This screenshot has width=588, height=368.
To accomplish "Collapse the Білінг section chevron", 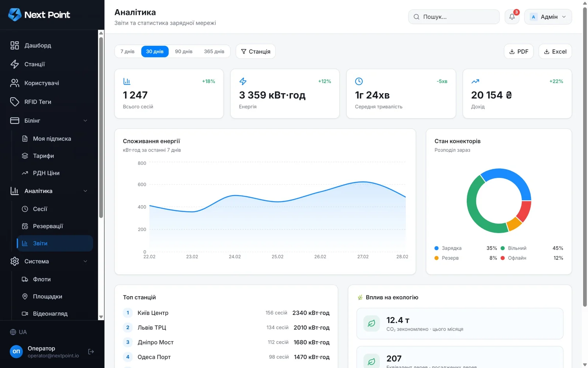I will (x=85, y=121).
